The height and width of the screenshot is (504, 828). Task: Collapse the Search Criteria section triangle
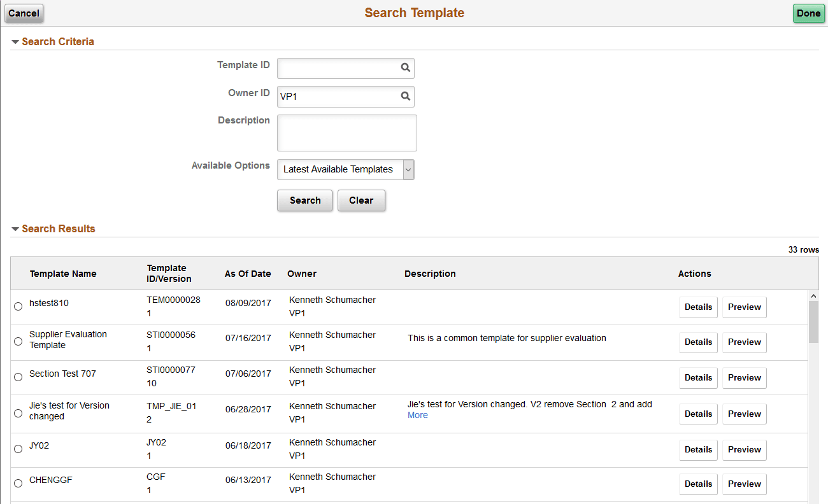point(15,41)
